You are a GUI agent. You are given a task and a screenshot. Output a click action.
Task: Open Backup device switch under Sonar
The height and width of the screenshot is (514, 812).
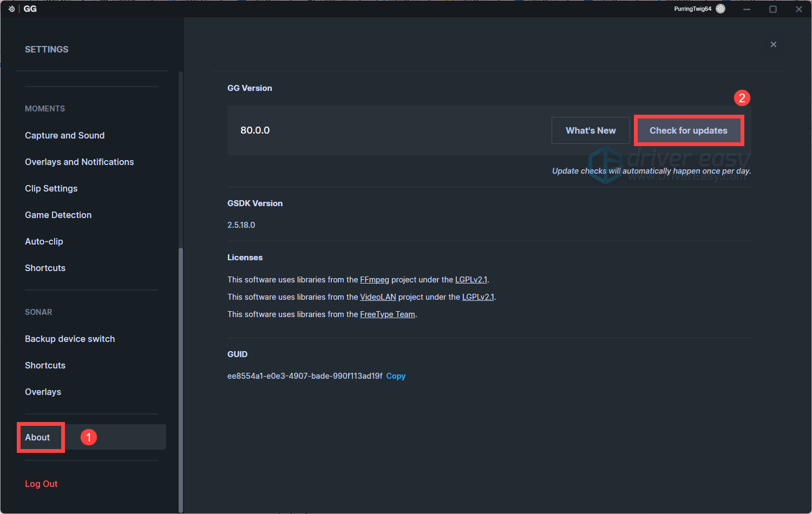coord(70,339)
